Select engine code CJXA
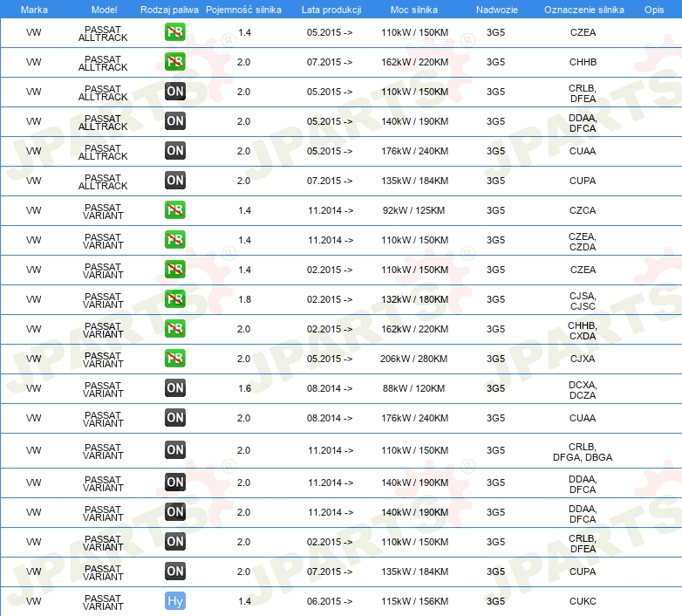This screenshot has height=616, width=682. (x=583, y=359)
